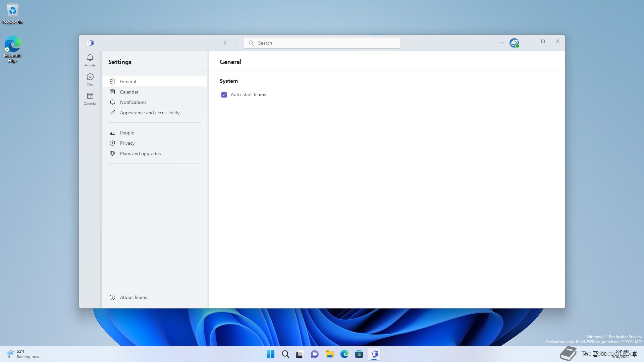Select the Microsoft Edge desktop shortcut
This screenshot has width=644, height=362.
click(x=12, y=49)
